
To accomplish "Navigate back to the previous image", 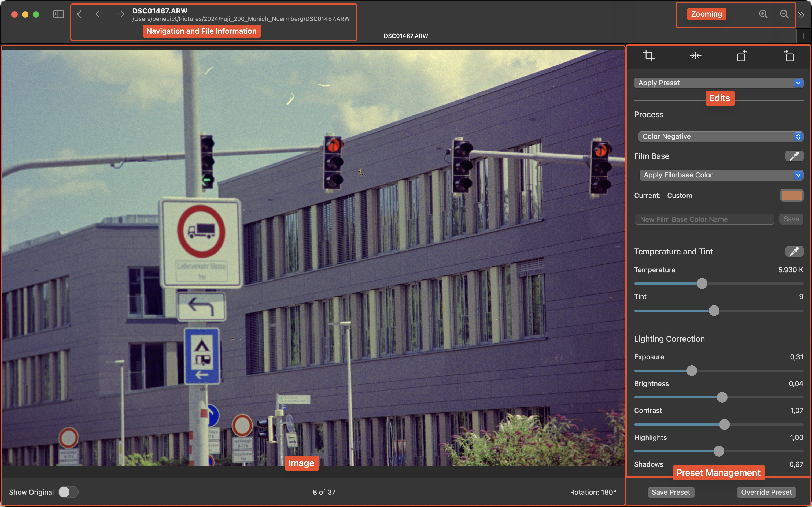I will pos(99,14).
